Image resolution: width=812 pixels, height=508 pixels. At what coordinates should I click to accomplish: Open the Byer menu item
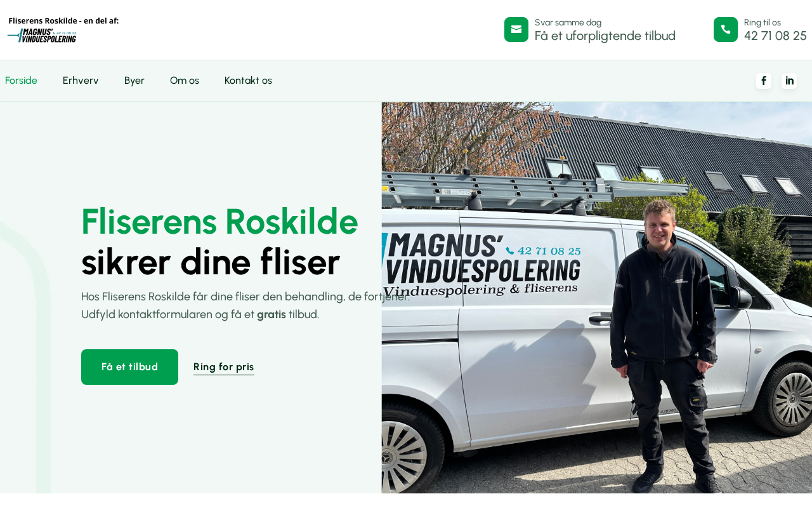point(134,81)
